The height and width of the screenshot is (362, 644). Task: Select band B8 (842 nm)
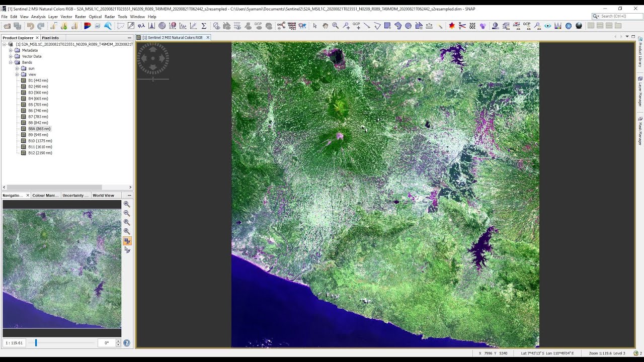pyautogui.click(x=38, y=123)
